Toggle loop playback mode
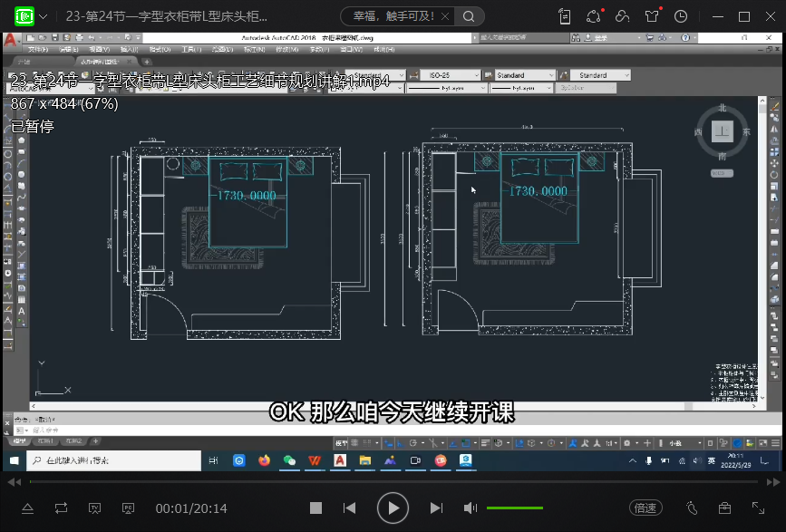The image size is (786, 532). [61, 508]
